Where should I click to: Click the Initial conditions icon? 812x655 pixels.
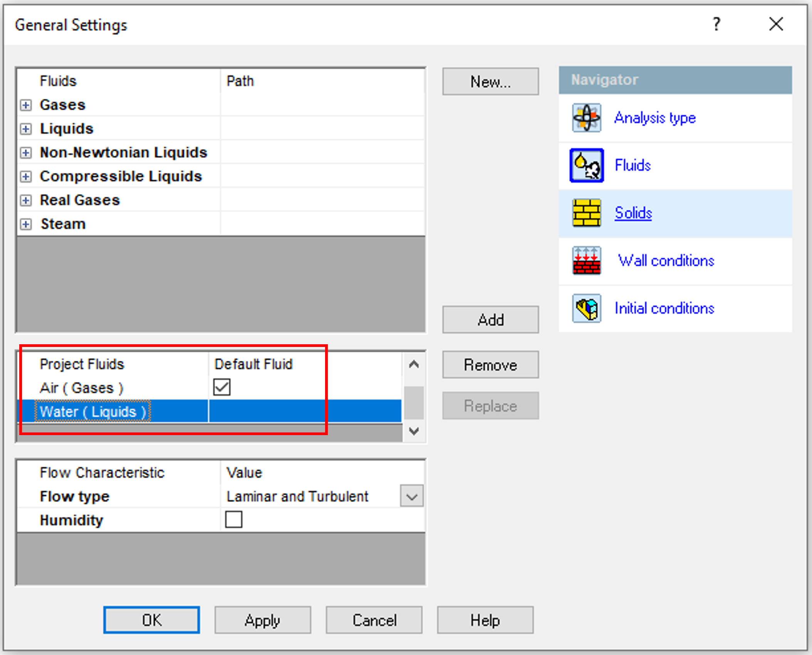(x=586, y=308)
